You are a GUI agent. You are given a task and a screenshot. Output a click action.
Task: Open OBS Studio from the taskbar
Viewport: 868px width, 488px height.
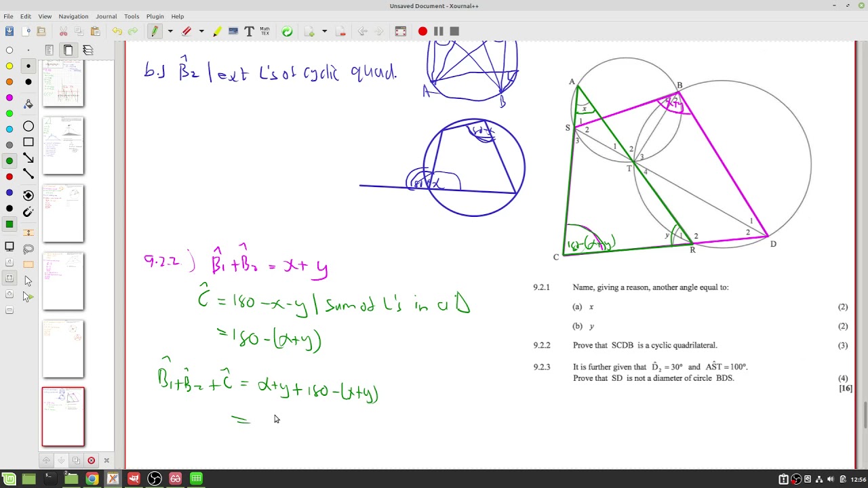point(155,479)
